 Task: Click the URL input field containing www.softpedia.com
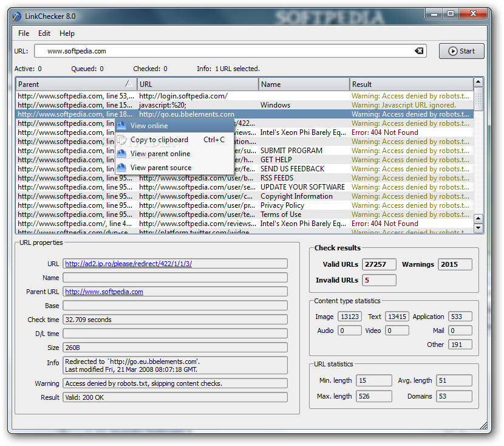coord(230,51)
